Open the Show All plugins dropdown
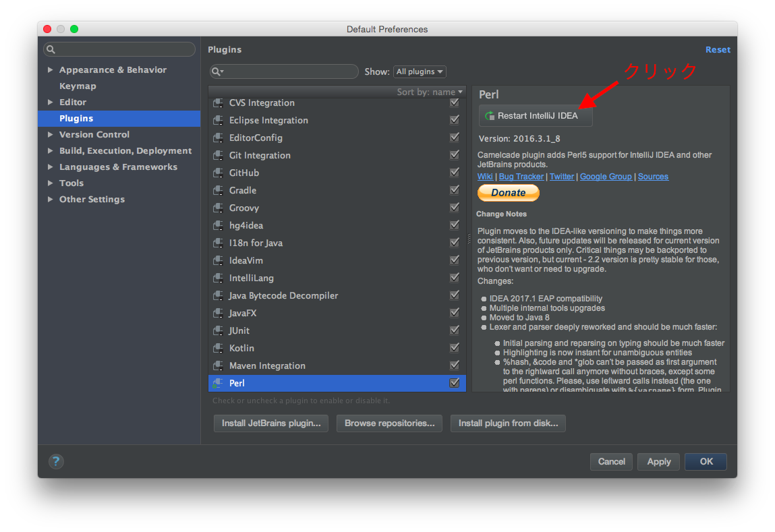Image resolution: width=775 pixels, height=532 pixels. coord(420,71)
